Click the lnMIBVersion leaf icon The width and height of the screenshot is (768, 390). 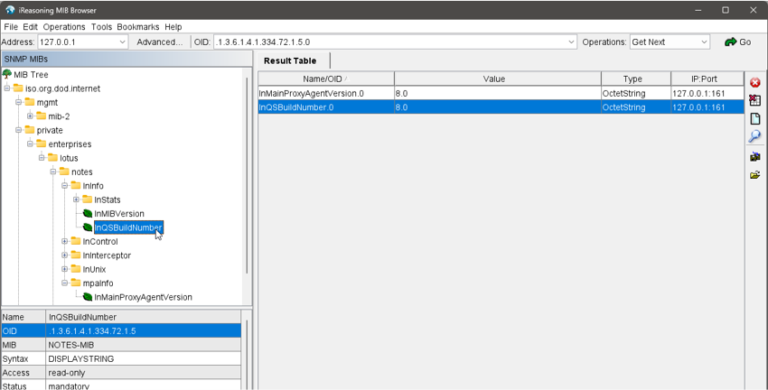pos(88,214)
